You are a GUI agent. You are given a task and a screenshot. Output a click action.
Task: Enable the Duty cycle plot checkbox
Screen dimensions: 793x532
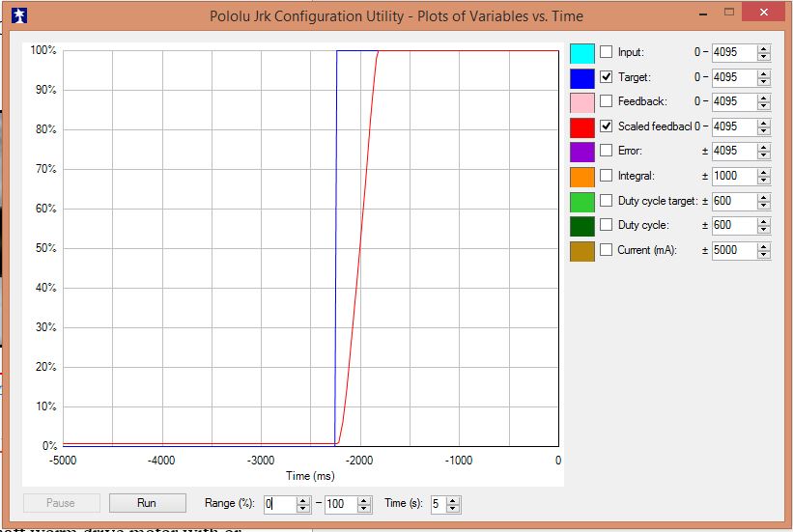(x=606, y=225)
